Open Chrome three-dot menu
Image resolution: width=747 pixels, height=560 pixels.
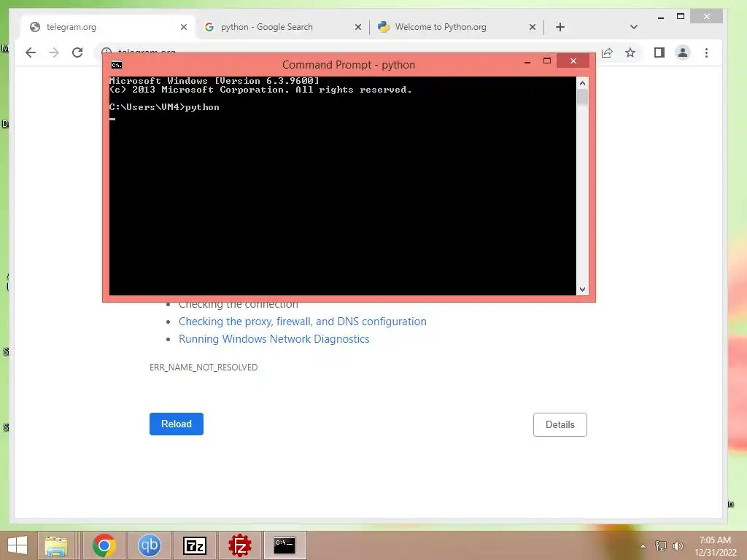click(x=706, y=52)
